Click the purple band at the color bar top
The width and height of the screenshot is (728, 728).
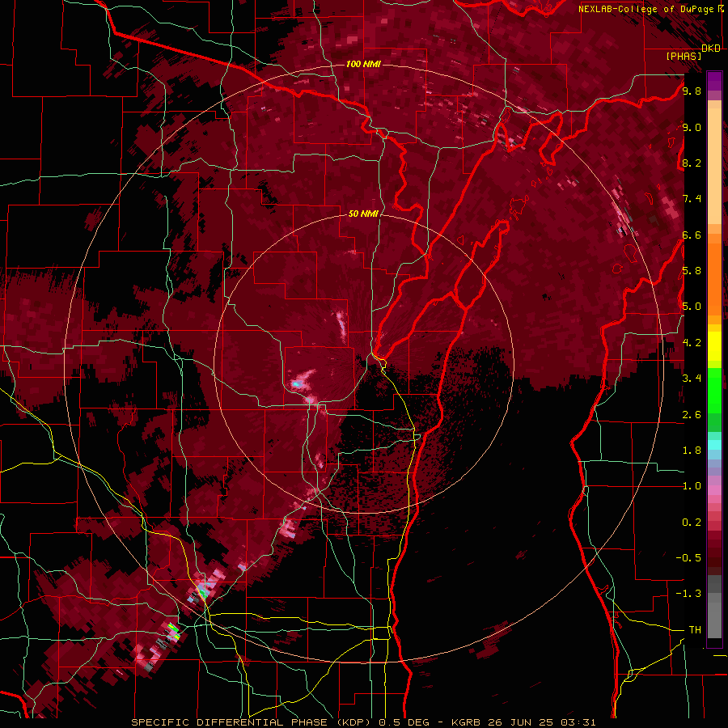pos(714,80)
